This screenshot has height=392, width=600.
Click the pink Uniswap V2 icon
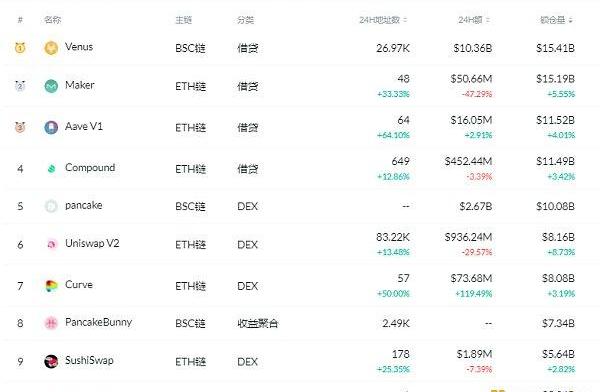point(51,244)
